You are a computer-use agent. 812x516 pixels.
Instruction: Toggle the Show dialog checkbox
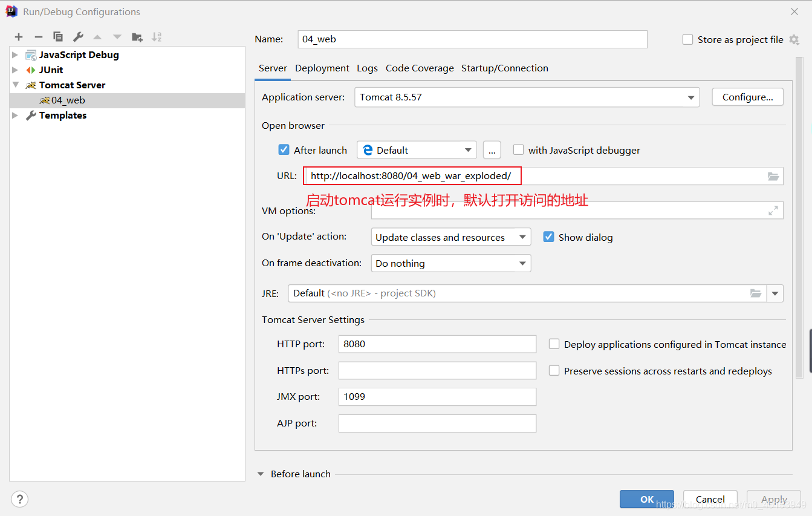pos(548,237)
